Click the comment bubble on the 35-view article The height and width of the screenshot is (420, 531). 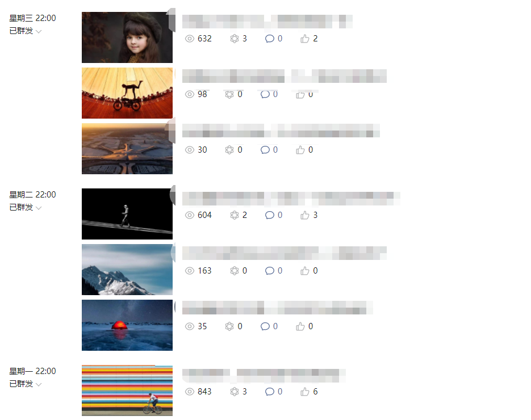pyautogui.click(x=265, y=326)
